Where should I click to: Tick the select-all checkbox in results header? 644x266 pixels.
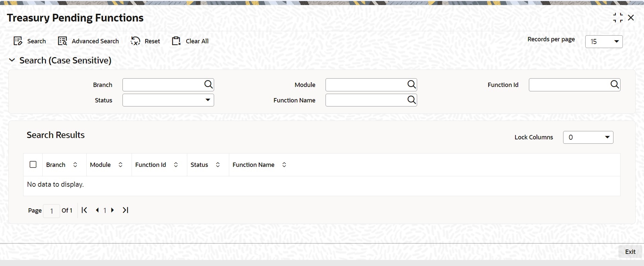(33, 165)
